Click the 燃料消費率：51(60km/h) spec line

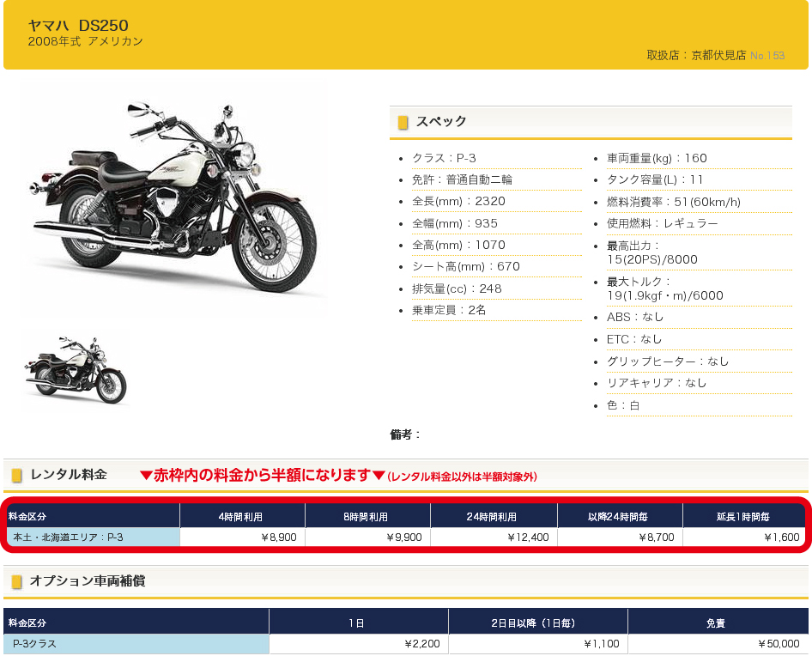click(x=674, y=202)
